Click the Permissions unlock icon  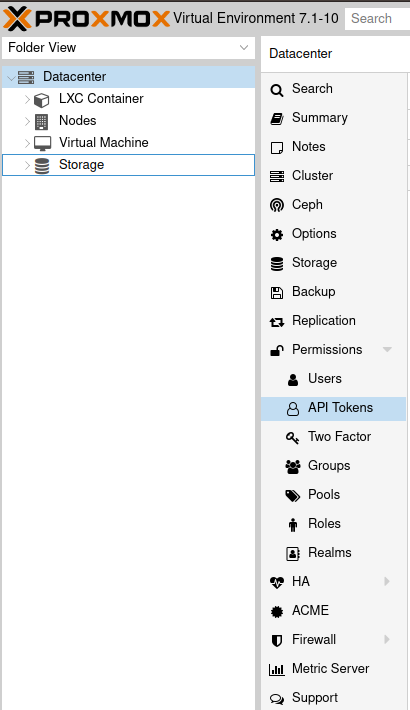277,350
